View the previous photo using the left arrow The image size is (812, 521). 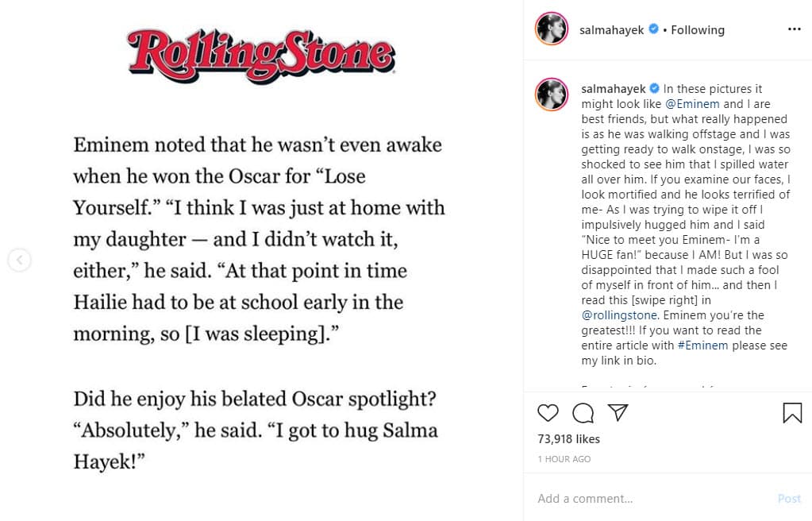(x=19, y=260)
